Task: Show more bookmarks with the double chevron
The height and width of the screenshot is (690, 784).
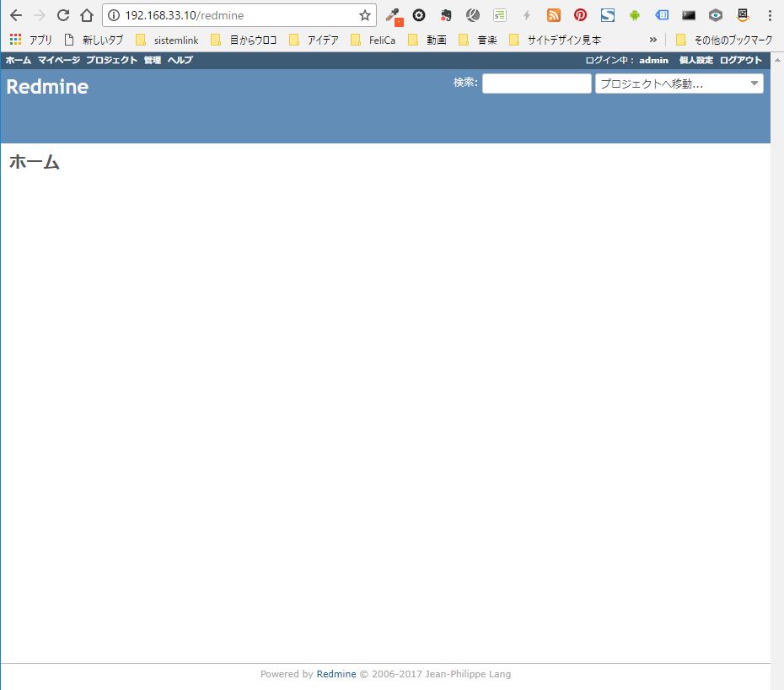Action: click(653, 40)
